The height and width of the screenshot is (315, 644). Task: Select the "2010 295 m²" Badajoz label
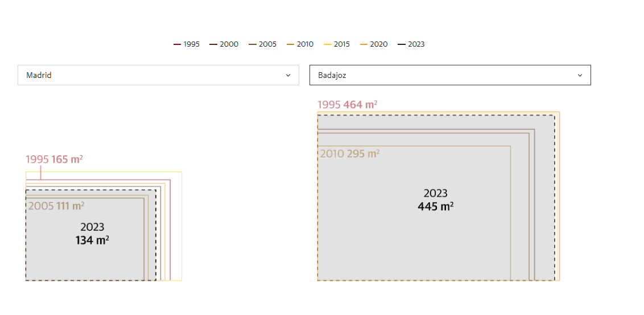pos(350,154)
